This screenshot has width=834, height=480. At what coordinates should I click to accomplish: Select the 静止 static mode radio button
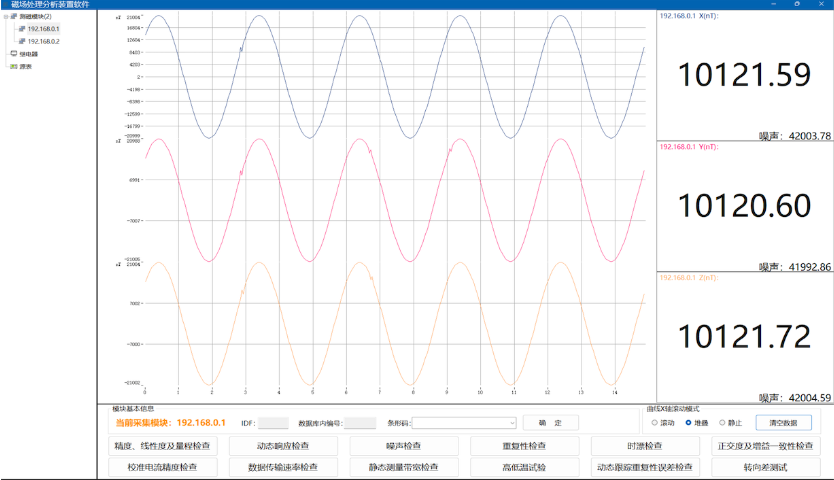click(722, 423)
